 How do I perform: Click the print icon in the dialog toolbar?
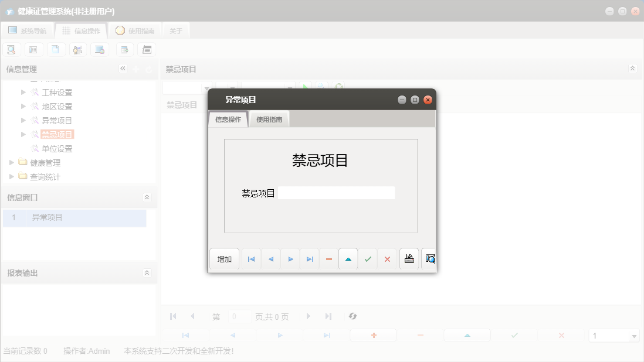pos(409,259)
